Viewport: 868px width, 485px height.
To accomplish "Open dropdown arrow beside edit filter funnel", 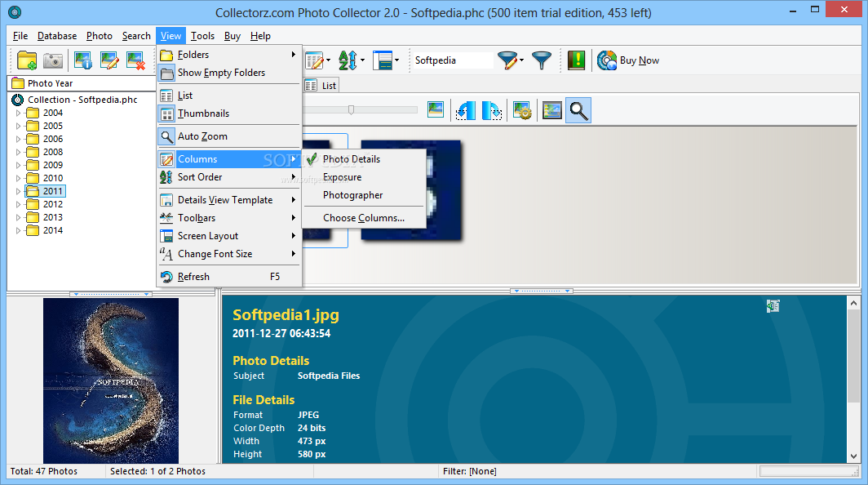I will tap(521, 60).
